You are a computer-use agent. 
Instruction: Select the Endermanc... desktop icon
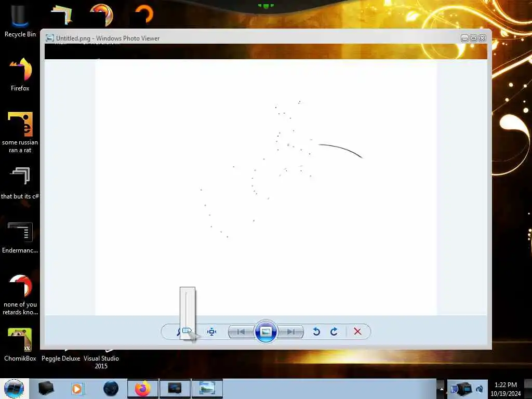(x=20, y=237)
